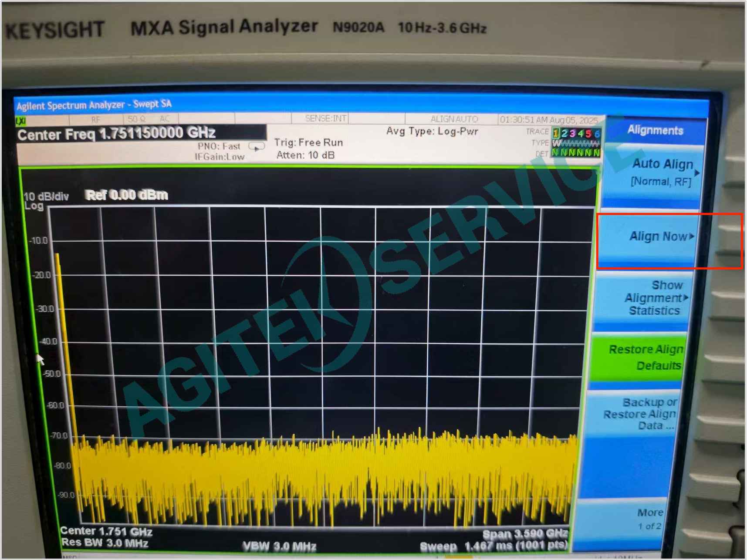This screenshot has width=747, height=560.
Task: Select trace number 2 indicator
Action: tap(564, 133)
